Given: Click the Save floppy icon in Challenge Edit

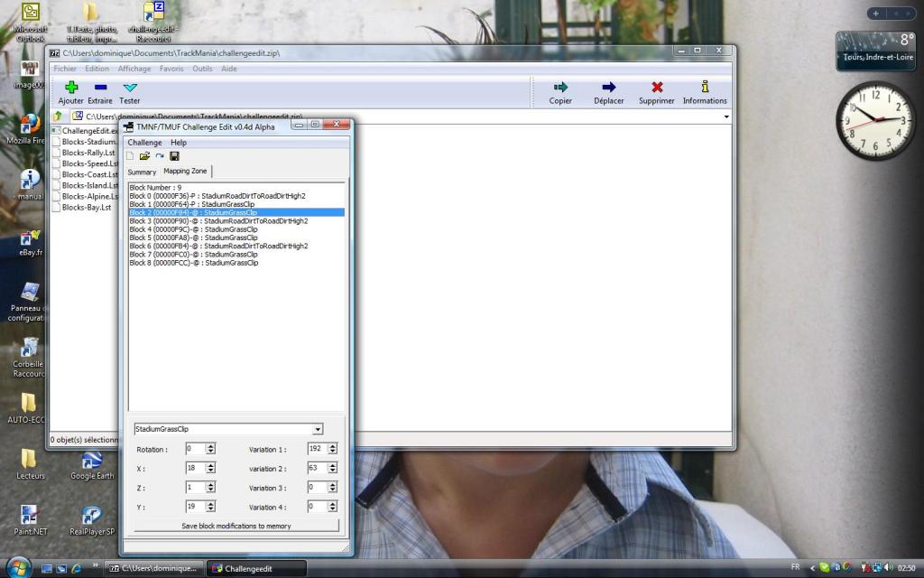Looking at the screenshot, I should tap(174, 156).
